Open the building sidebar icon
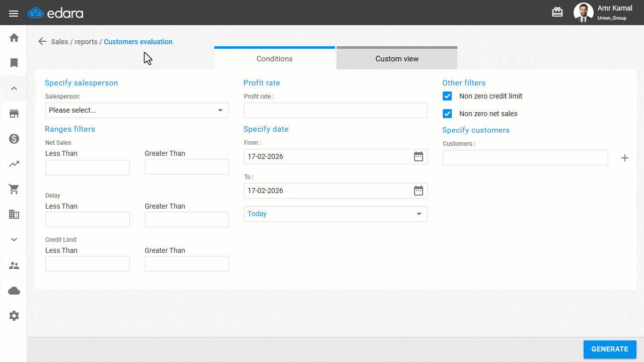Image resolution: width=644 pixels, height=362 pixels. (14, 214)
